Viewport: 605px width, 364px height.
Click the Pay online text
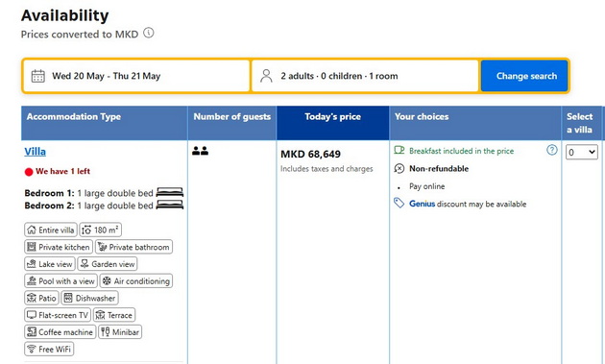point(426,186)
